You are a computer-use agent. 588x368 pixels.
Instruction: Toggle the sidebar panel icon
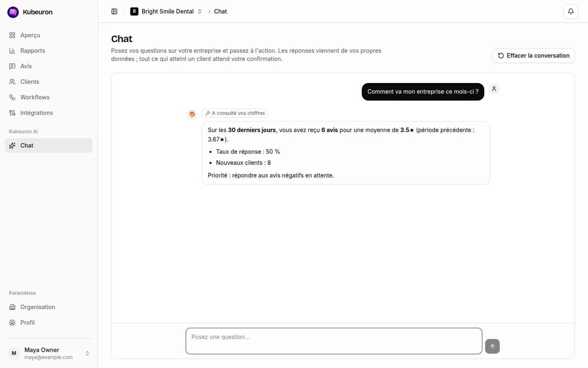tap(114, 11)
